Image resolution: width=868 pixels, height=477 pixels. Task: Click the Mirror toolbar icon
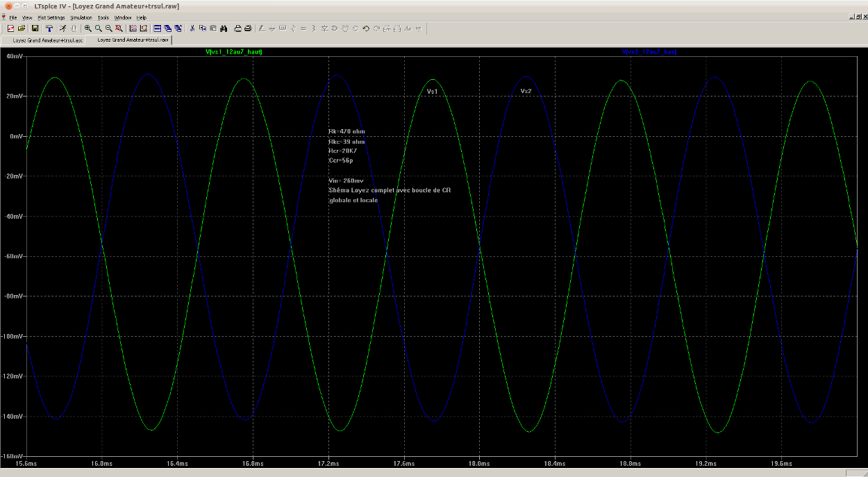397,28
